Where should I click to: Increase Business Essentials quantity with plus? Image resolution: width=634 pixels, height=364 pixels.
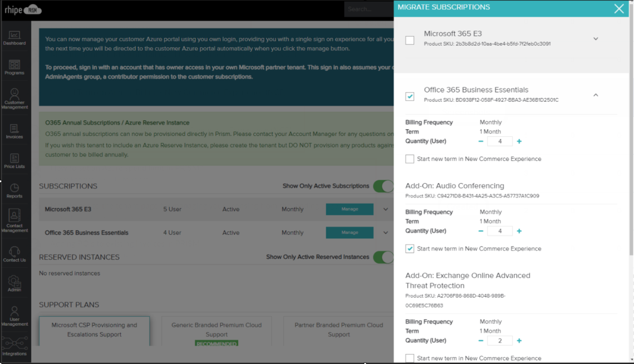click(519, 141)
